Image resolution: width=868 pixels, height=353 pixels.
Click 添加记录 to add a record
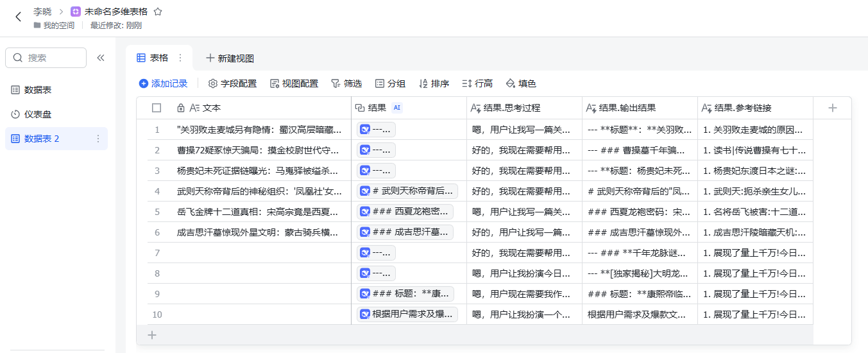[x=164, y=83]
